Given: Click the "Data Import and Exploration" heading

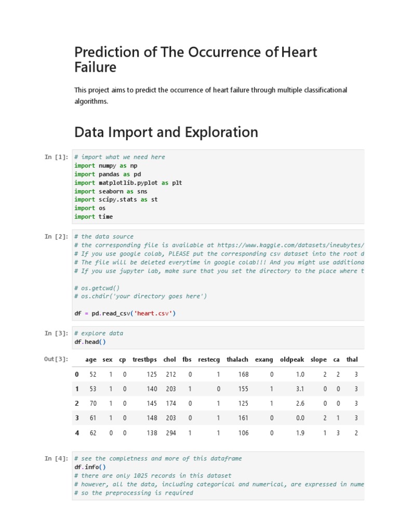Looking at the screenshot, I should [x=166, y=132].
